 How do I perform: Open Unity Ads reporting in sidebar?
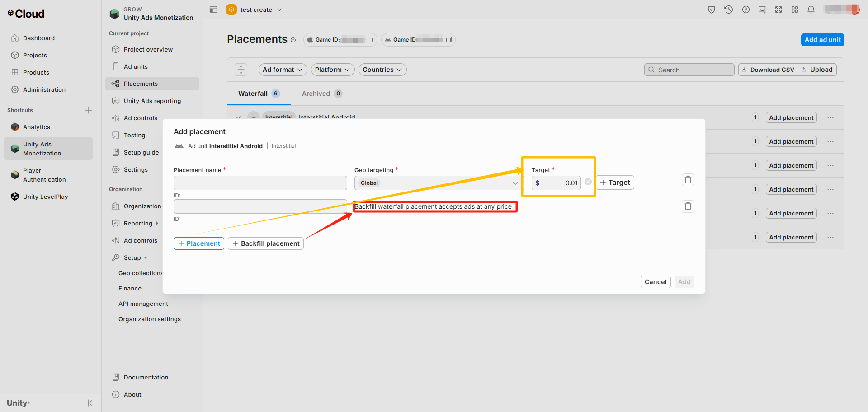[x=152, y=101]
